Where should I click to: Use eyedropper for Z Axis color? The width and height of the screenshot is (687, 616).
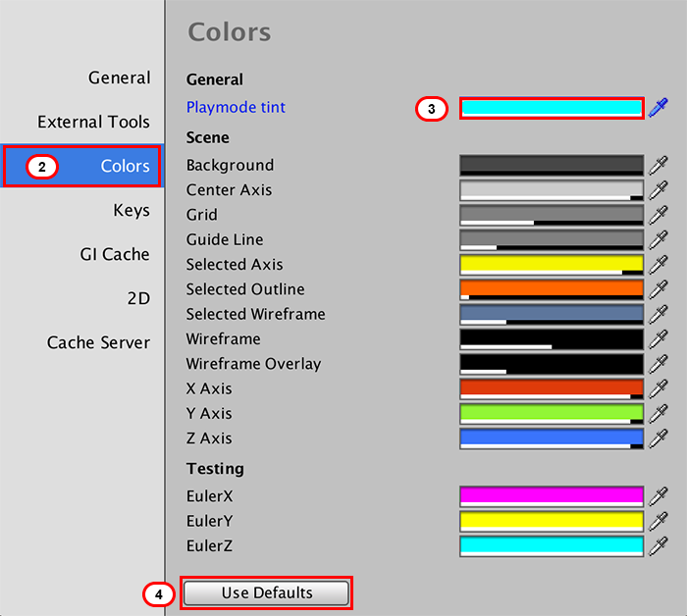659,438
